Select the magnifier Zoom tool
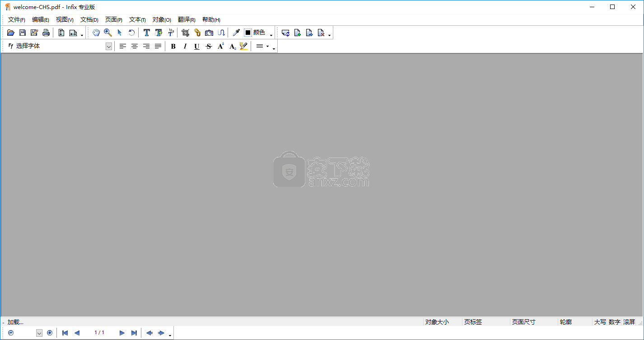The height and width of the screenshot is (340, 644). pos(108,33)
